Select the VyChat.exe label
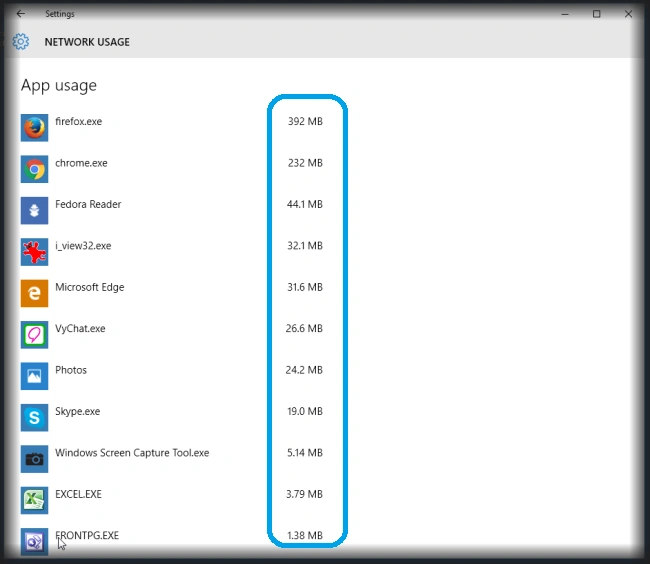 pos(80,329)
